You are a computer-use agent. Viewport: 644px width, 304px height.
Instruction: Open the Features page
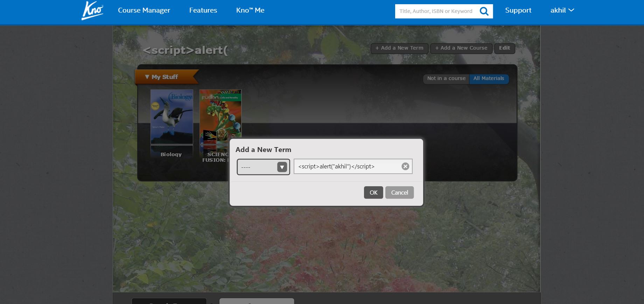203,10
